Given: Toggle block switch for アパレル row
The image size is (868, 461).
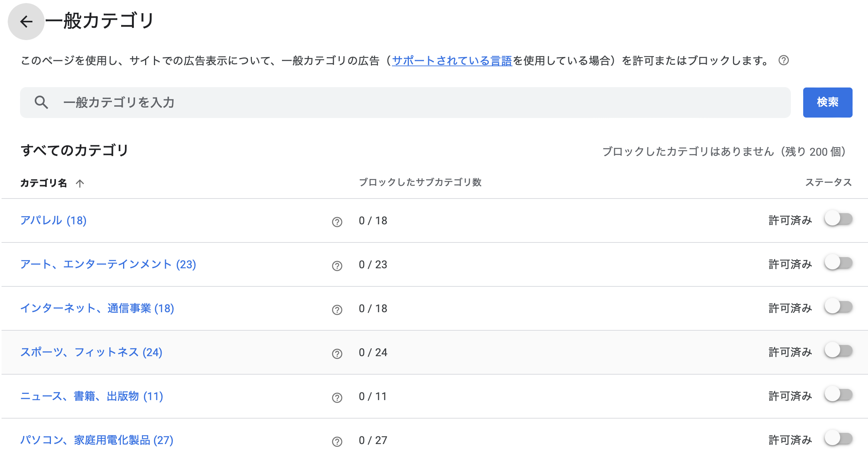Looking at the screenshot, I should point(839,219).
